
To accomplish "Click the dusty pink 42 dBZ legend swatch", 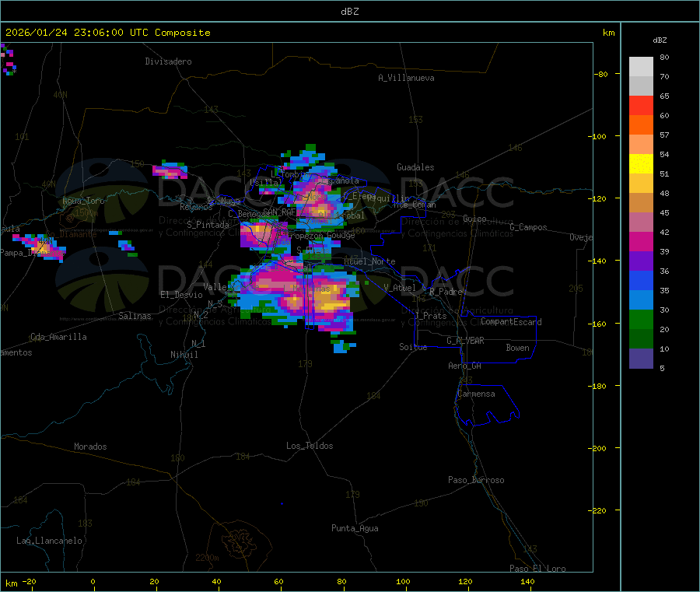I will [641, 222].
